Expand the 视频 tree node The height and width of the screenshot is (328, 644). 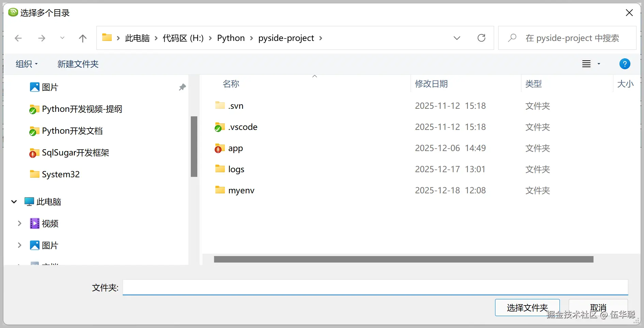tap(19, 224)
